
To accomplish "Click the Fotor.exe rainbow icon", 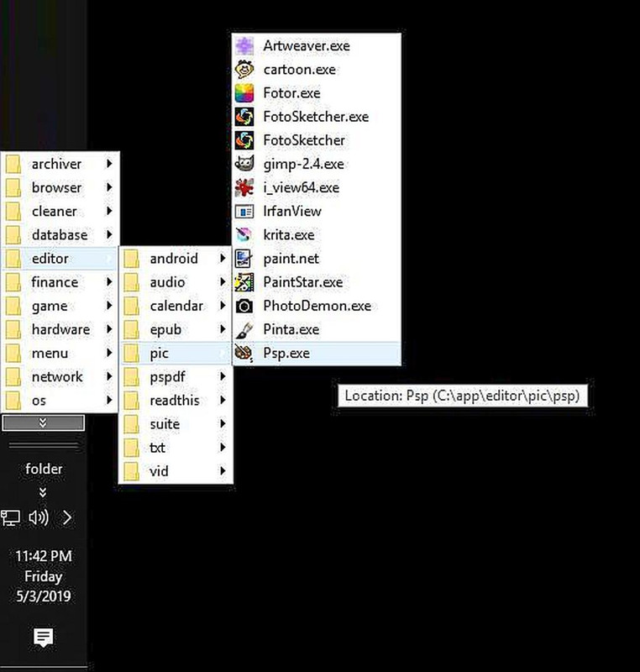I will (x=244, y=93).
